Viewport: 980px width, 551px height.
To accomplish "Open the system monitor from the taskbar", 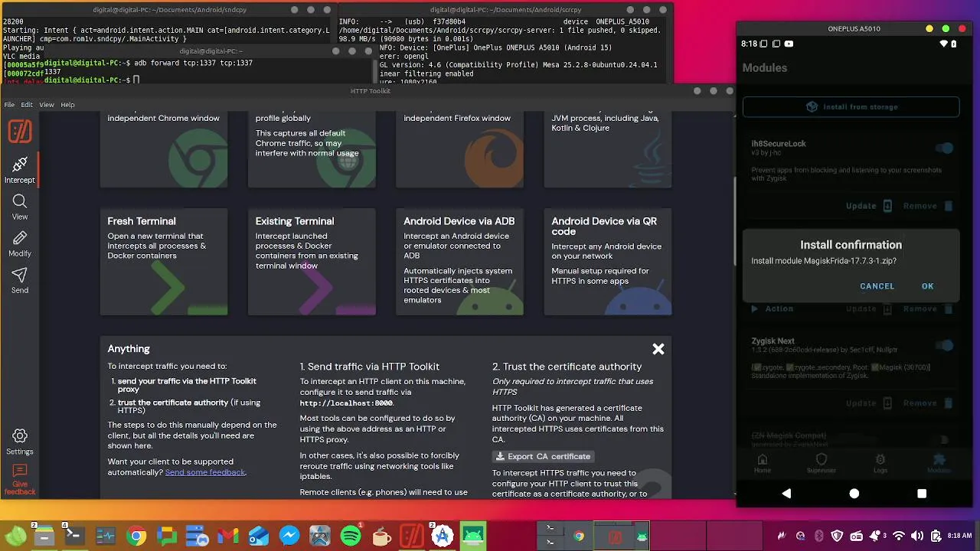I will (x=105, y=536).
